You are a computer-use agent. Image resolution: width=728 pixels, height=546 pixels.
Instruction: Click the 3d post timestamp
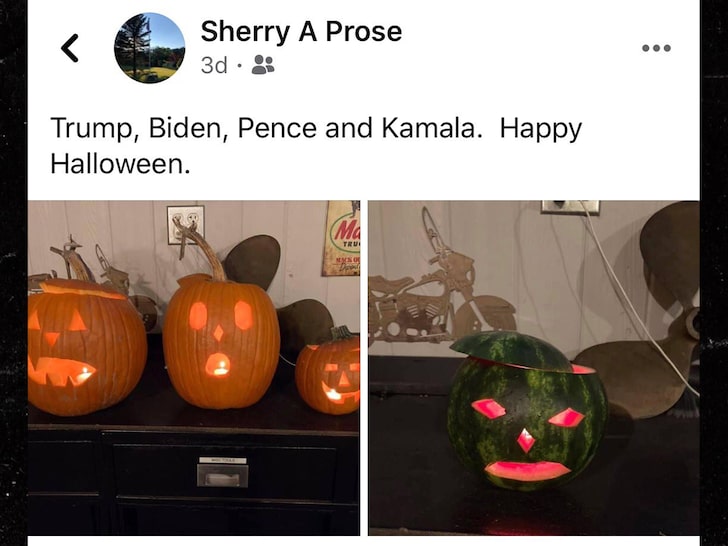coord(214,65)
